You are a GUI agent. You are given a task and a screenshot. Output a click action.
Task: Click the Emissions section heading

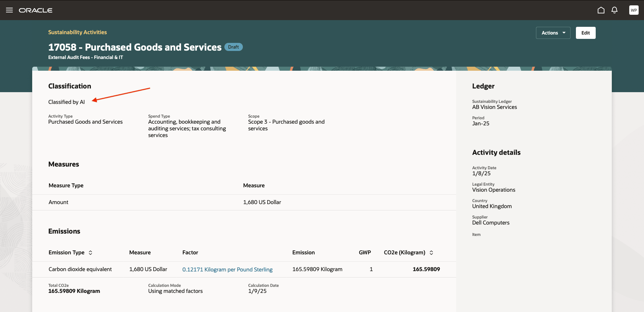coord(64,231)
